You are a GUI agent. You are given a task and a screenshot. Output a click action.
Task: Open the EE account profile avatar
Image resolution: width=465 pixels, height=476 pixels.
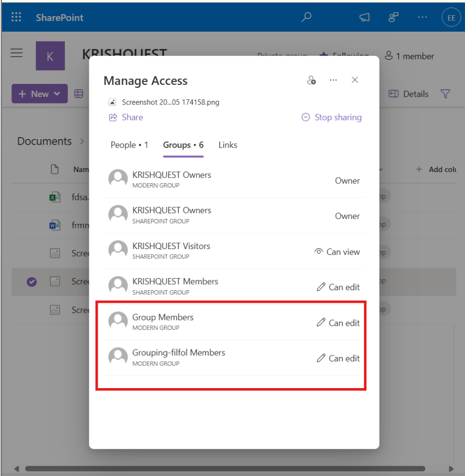pos(451,18)
